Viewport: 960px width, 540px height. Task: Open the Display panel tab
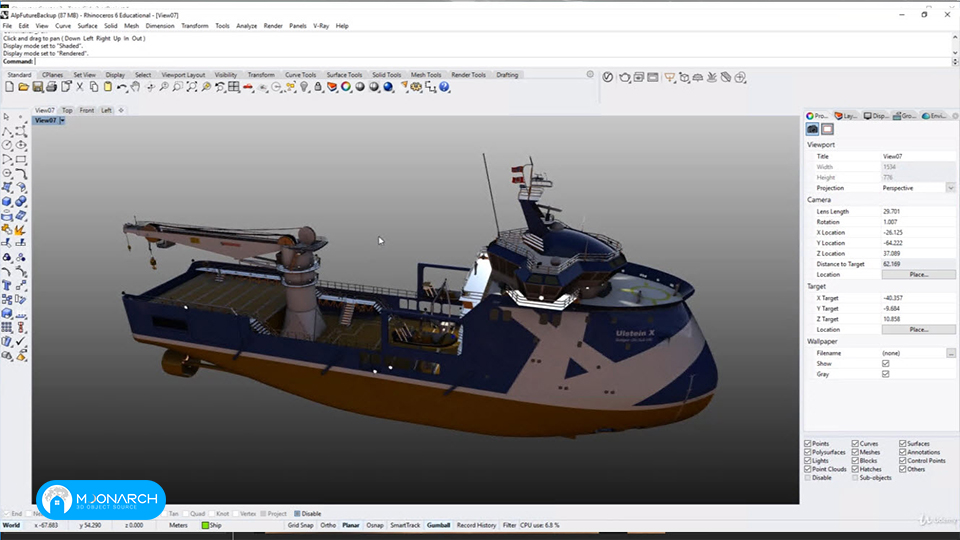click(x=876, y=116)
